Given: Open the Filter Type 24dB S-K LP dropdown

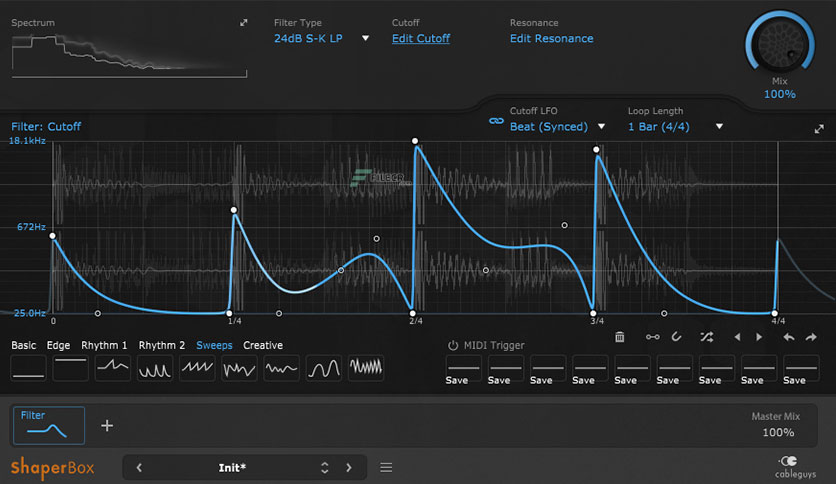Looking at the screenshot, I should pyautogui.click(x=321, y=39).
